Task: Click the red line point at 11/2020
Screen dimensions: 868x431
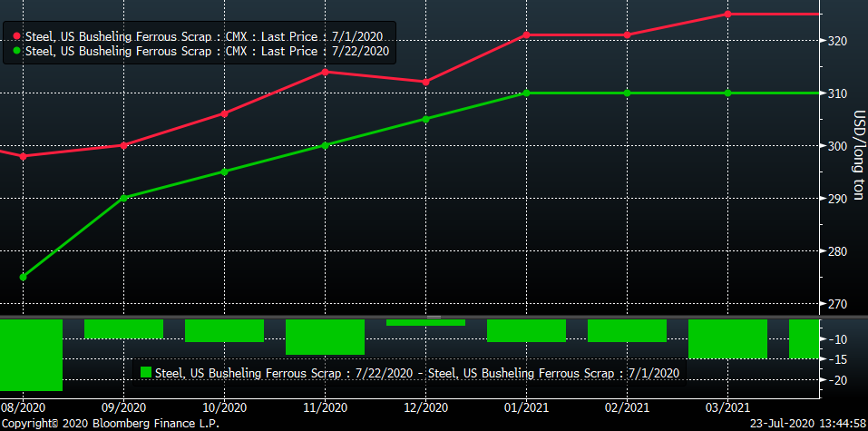Action: [325, 71]
